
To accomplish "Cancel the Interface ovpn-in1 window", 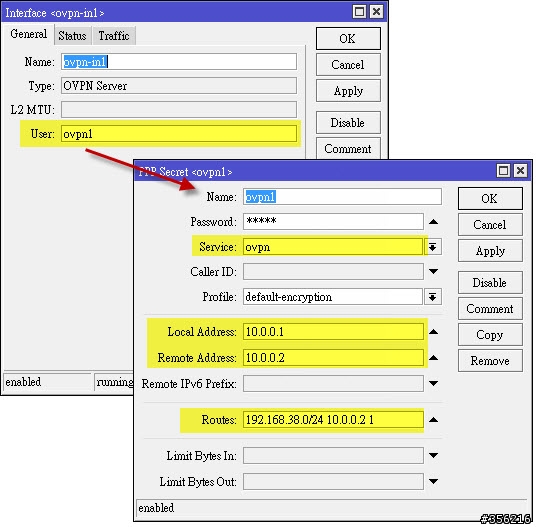I will pos(348,65).
